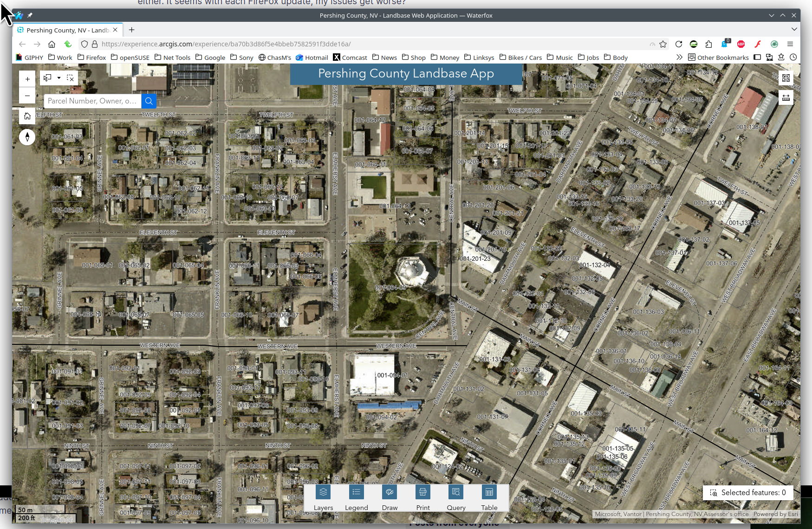Viewport: 812px width, 529px height.
Task: Reset map to default home extent
Action: 27,116
